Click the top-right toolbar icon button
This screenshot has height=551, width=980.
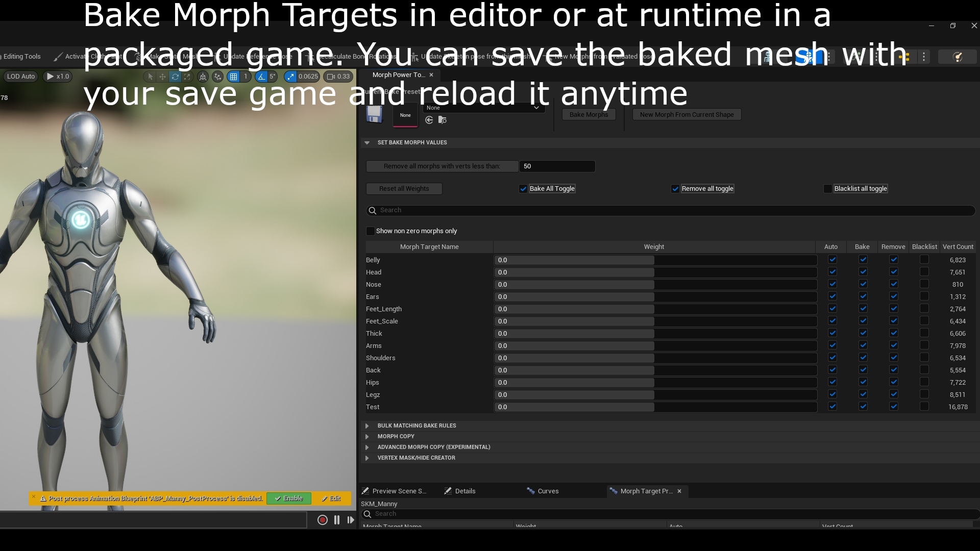click(958, 57)
